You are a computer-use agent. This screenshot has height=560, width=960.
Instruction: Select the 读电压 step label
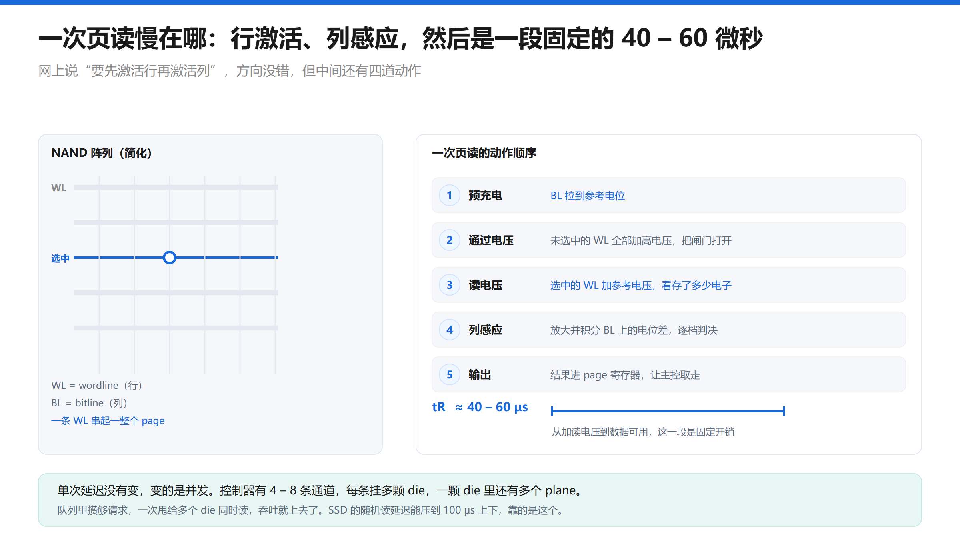coord(485,285)
